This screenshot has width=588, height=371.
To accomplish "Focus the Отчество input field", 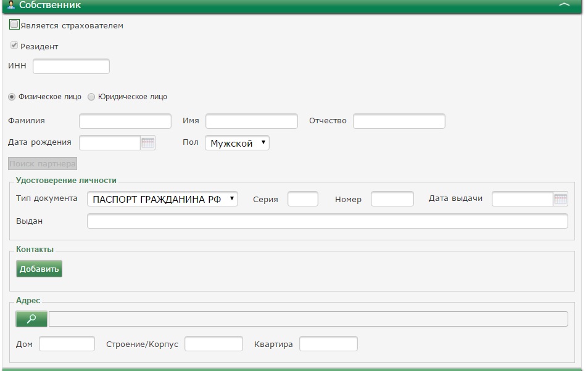I will click(399, 121).
